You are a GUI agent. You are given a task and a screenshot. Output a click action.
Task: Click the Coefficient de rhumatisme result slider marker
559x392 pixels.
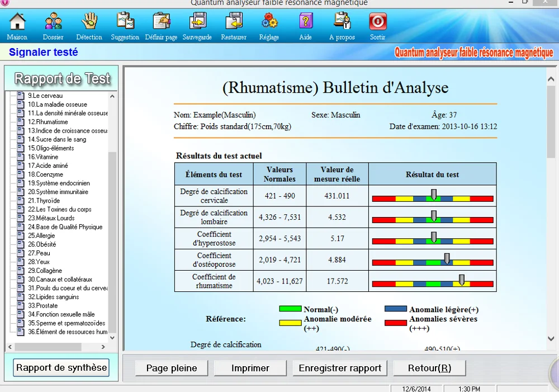pyautogui.click(x=462, y=280)
